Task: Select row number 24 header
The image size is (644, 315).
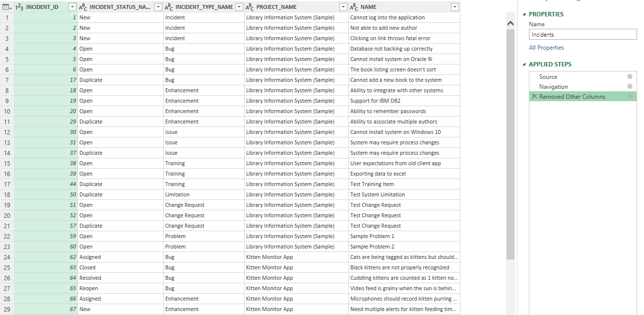Action: 7,257
